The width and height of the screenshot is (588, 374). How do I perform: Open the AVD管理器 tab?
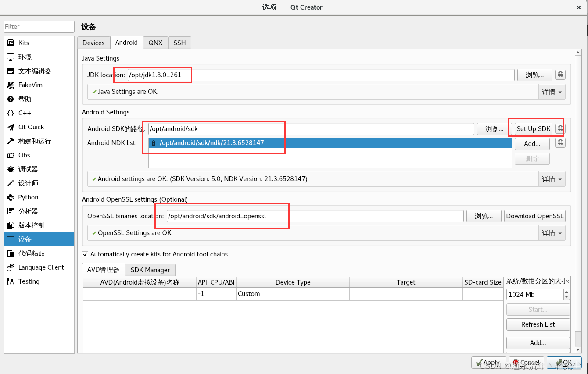[x=103, y=270]
